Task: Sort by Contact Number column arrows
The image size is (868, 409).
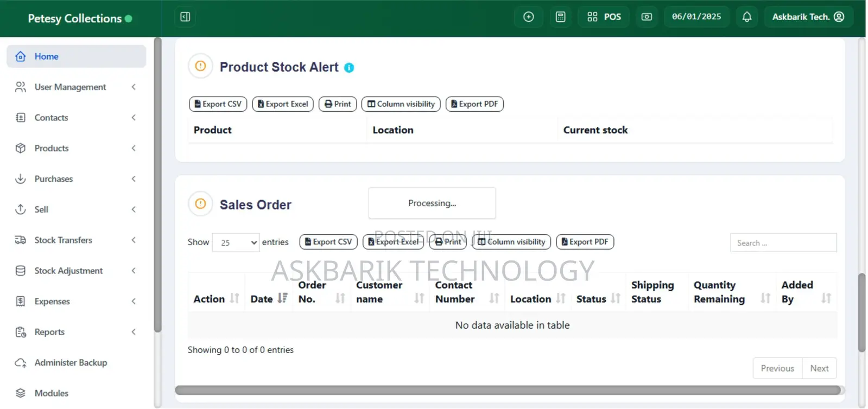Action: coord(495,298)
